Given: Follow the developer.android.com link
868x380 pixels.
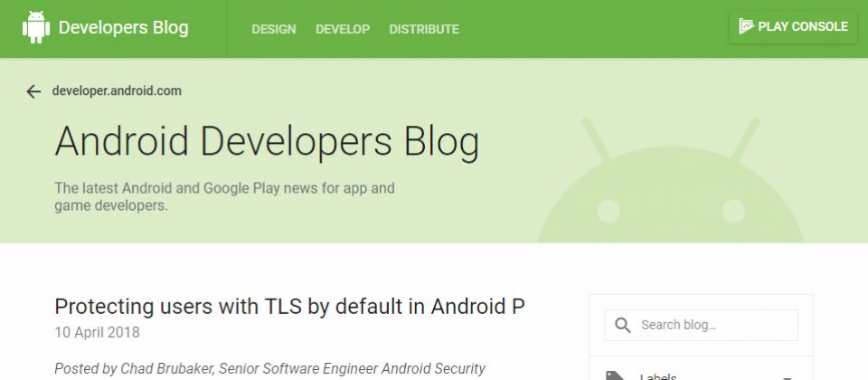Looking at the screenshot, I should [117, 90].
